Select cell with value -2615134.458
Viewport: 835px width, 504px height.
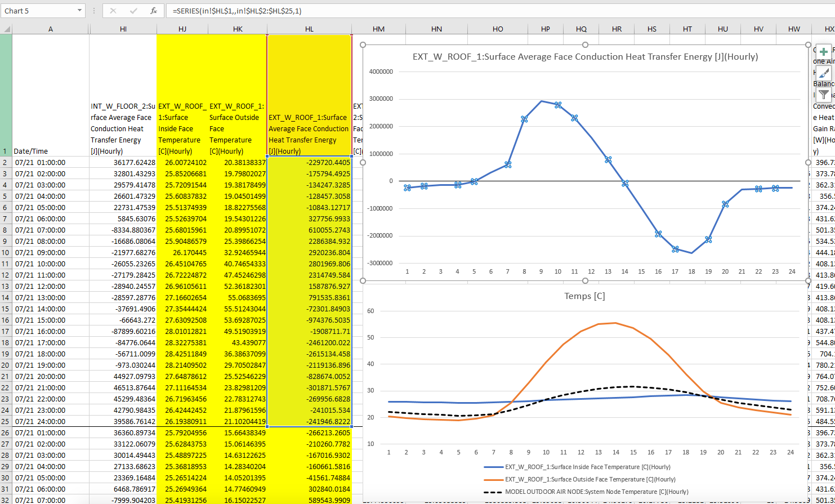[x=309, y=354]
